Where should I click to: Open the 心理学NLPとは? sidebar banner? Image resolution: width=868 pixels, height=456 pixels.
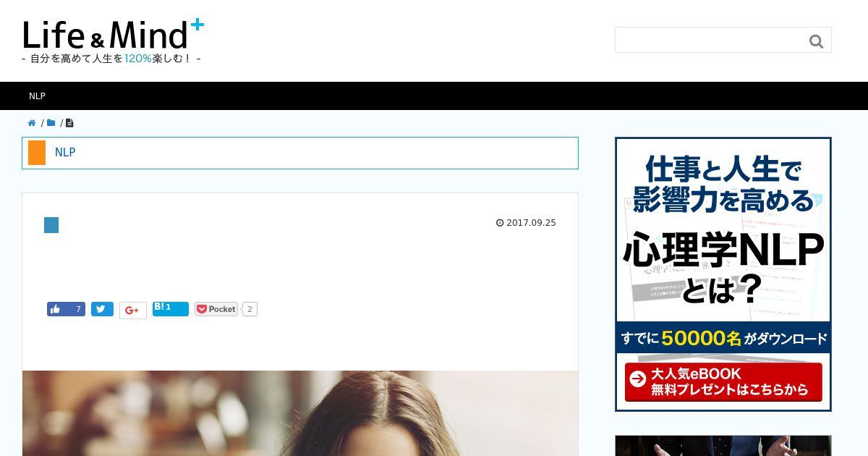click(723, 274)
